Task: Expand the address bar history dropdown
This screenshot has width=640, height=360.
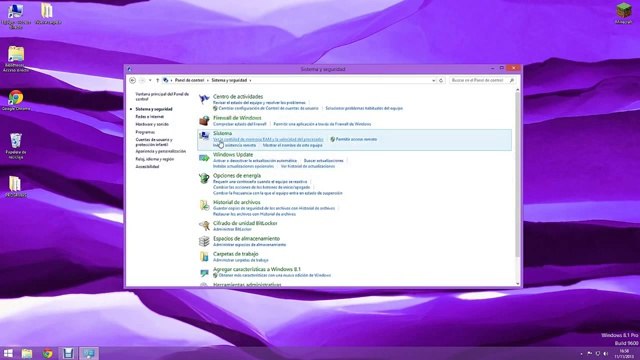Action: [433, 80]
